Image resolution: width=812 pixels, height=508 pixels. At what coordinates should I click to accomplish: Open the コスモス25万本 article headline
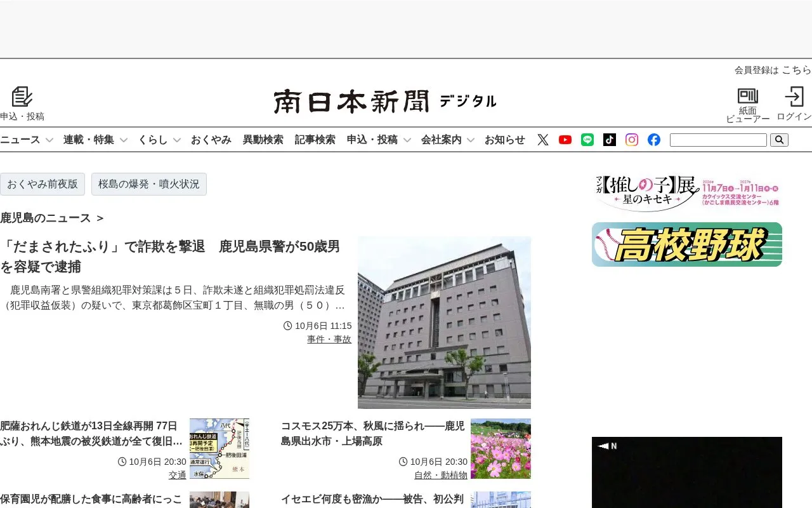[x=373, y=433]
